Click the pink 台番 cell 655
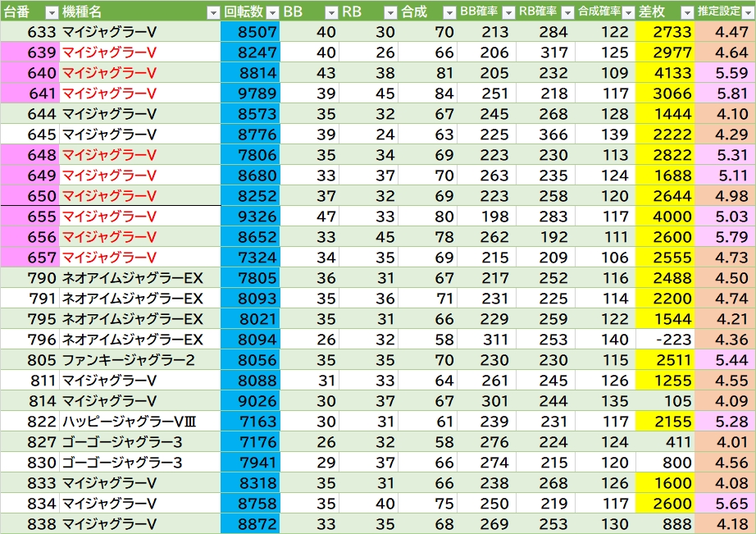756x534 pixels. tap(30, 217)
